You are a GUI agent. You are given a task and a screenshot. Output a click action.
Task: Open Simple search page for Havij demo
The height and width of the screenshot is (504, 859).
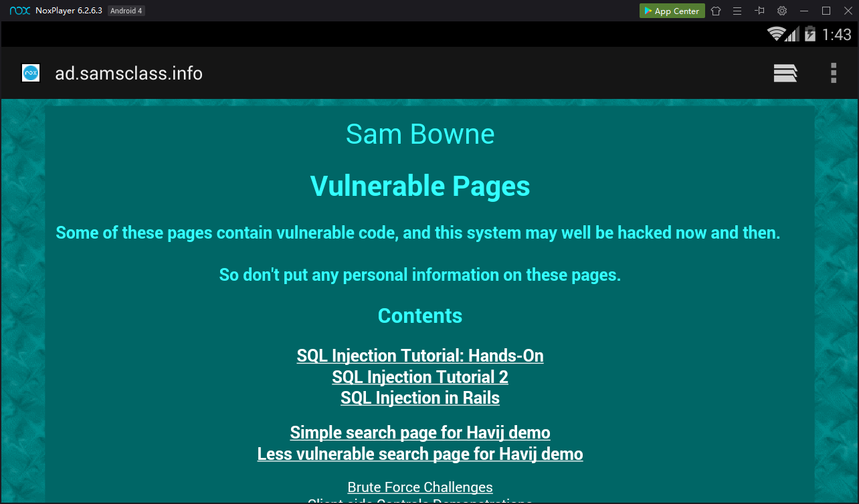coord(420,432)
